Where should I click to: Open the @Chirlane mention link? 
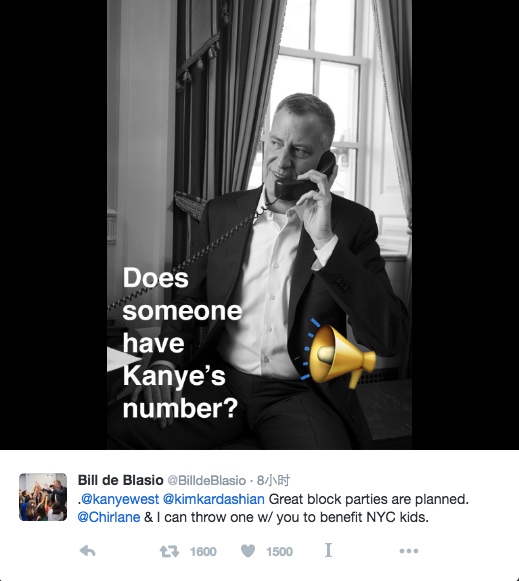[109, 517]
